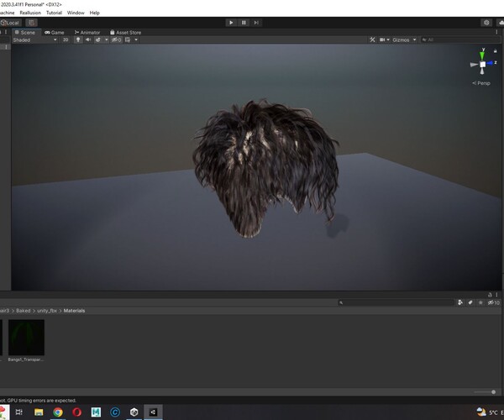The height and width of the screenshot is (420, 504).
Task: Click the Scene view search field
Action: point(459,39)
